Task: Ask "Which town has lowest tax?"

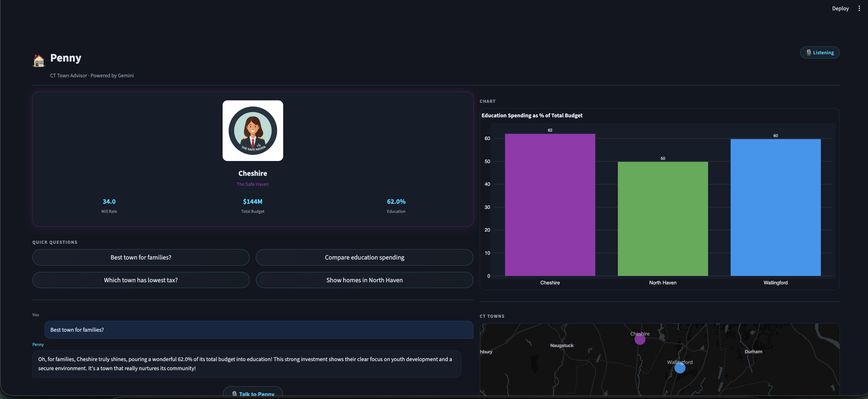Action: [x=141, y=280]
